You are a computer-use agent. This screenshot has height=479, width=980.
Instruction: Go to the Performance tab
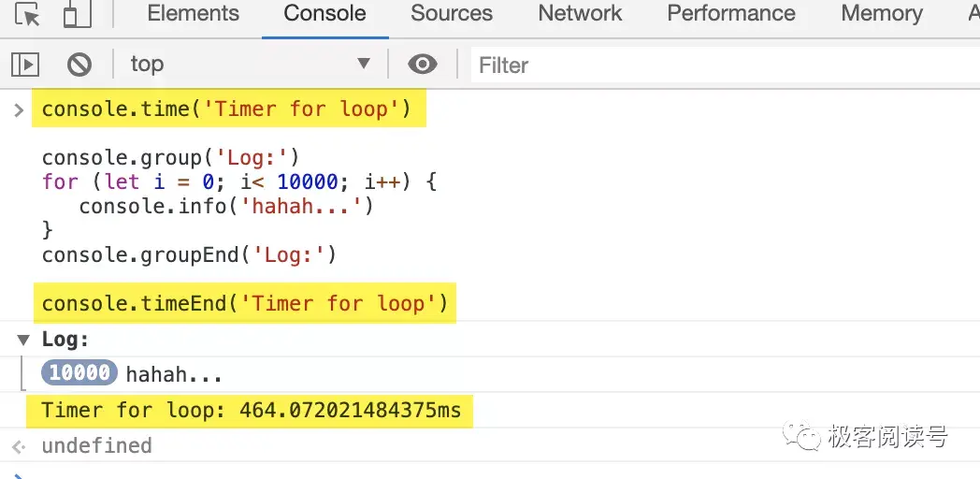730,14
